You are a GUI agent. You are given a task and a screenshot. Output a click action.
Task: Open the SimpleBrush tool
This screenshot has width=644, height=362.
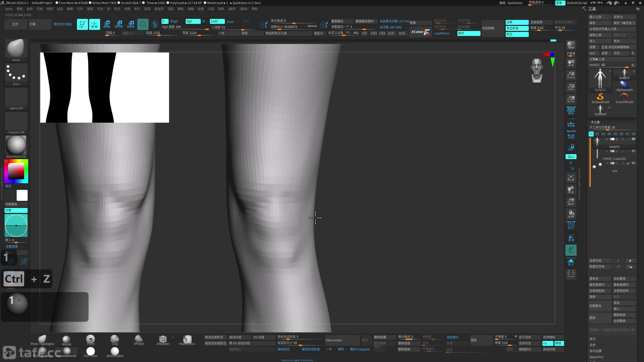click(600, 98)
